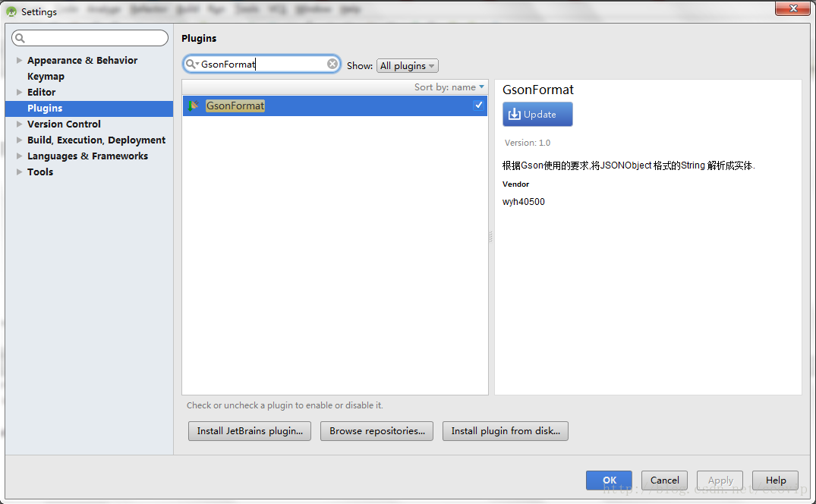
Task: Click Install plugin from disk button
Action: 506,431
